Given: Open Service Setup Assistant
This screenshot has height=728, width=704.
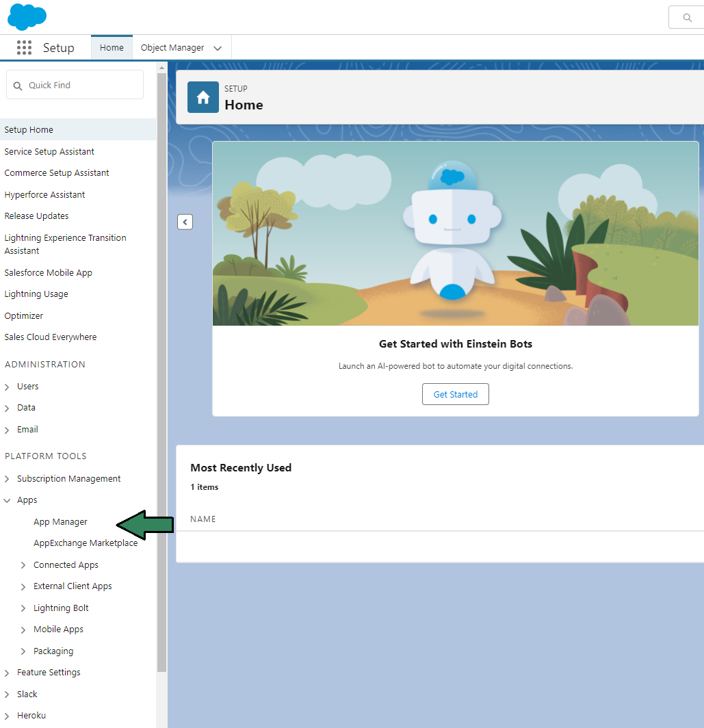Looking at the screenshot, I should [x=49, y=151].
